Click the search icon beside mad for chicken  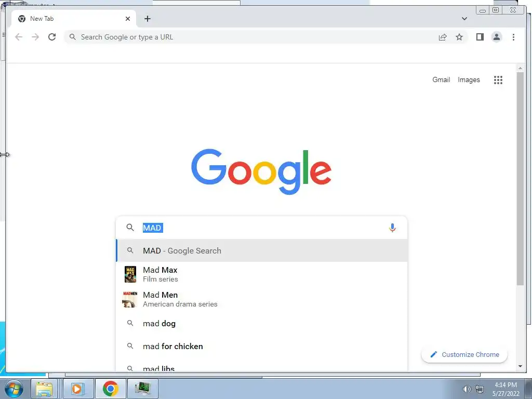[x=130, y=345]
